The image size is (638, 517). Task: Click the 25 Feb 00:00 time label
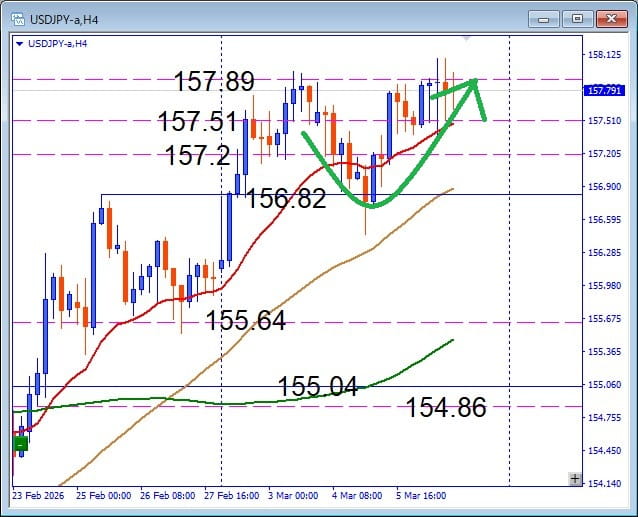103,495
